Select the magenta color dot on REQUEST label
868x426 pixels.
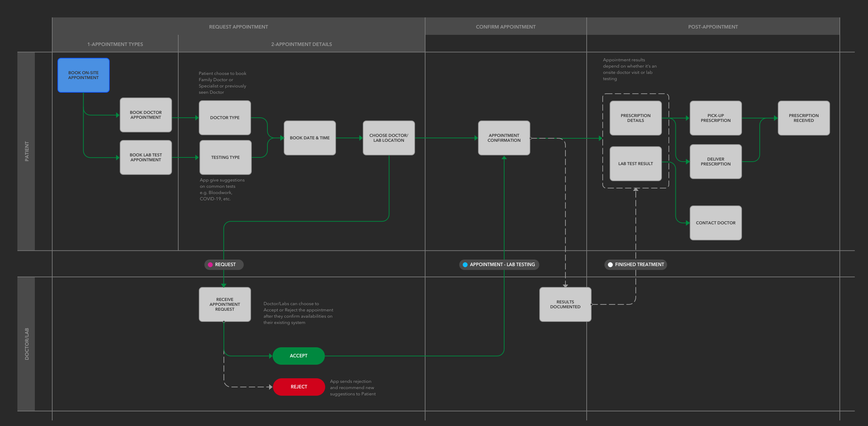[x=210, y=264]
